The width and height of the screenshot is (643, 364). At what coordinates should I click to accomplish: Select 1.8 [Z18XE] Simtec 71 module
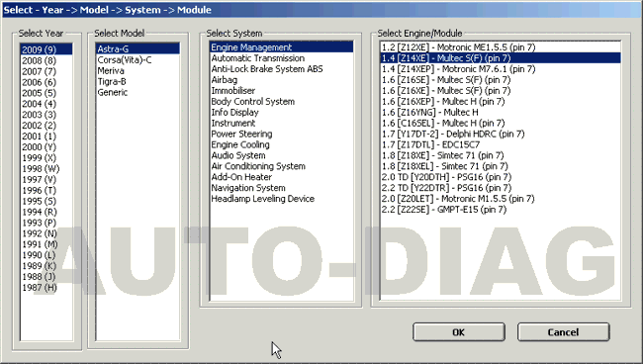pyautogui.click(x=501, y=155)
